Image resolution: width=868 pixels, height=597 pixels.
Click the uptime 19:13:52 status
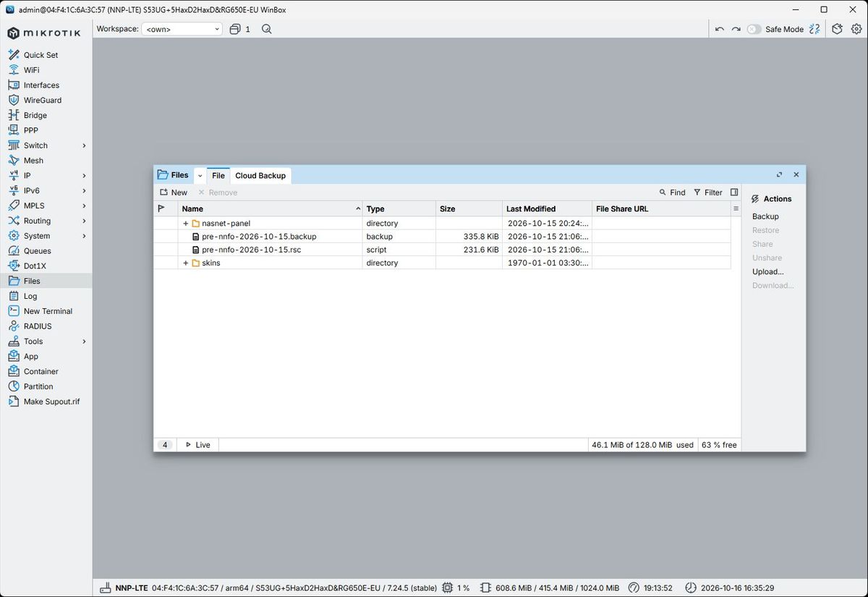650,588
